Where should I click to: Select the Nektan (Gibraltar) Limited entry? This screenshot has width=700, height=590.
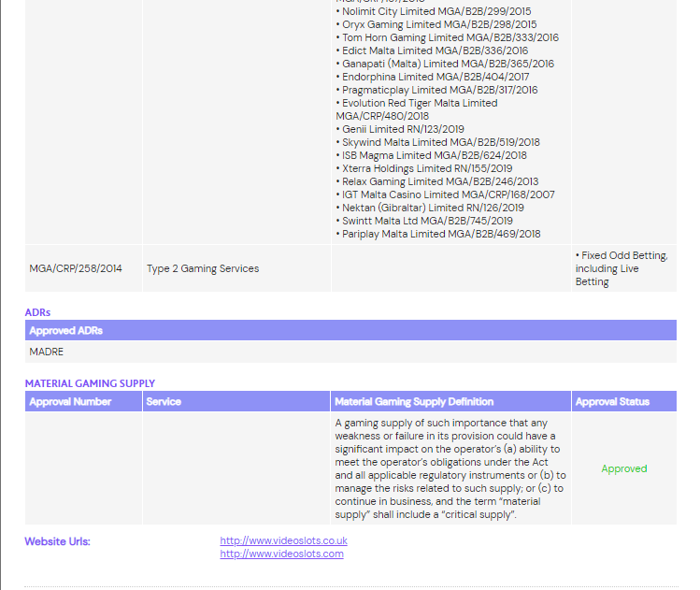tap(430, 208)
